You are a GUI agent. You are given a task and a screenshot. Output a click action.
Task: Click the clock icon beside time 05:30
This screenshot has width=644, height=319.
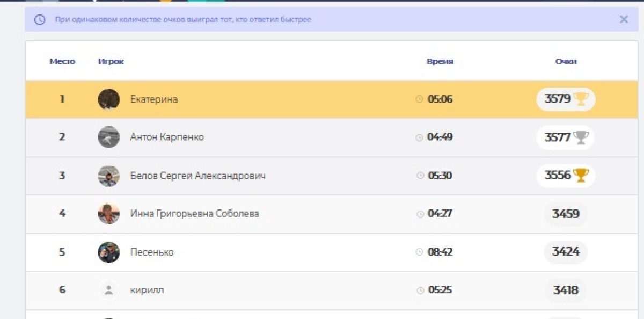pos(420,176)
